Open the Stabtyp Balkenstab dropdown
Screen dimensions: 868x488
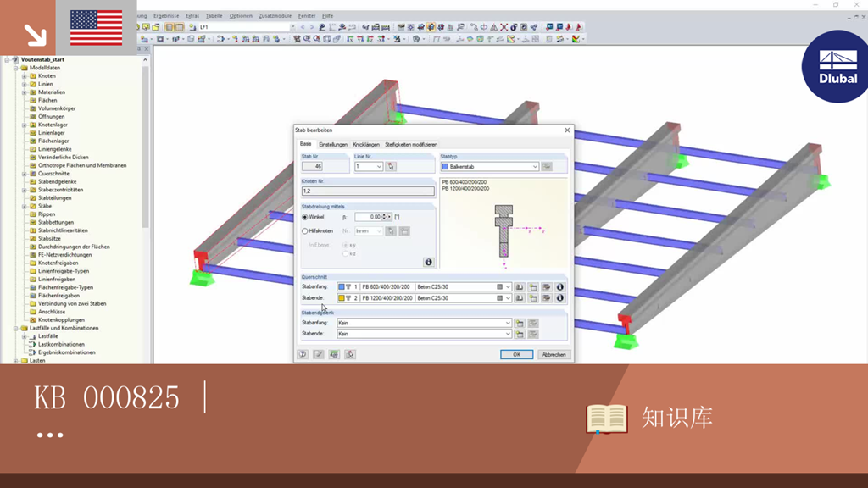535,167
